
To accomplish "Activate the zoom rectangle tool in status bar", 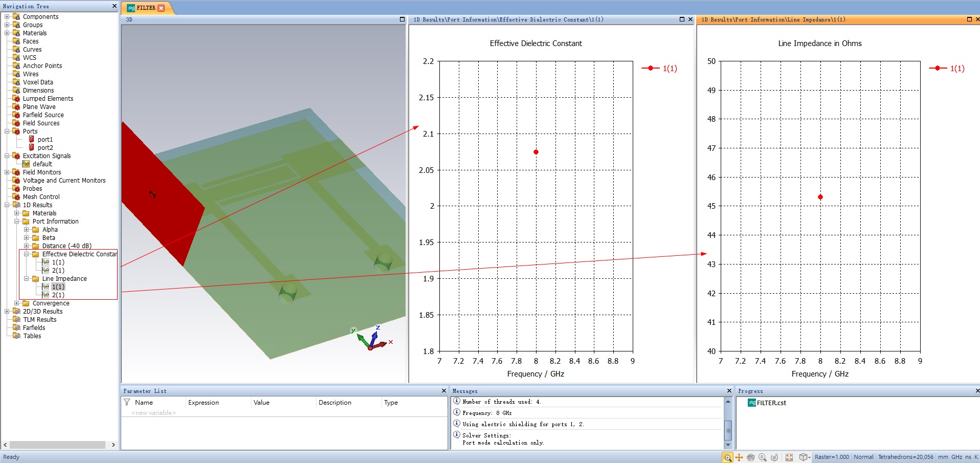I will point(727,457).
